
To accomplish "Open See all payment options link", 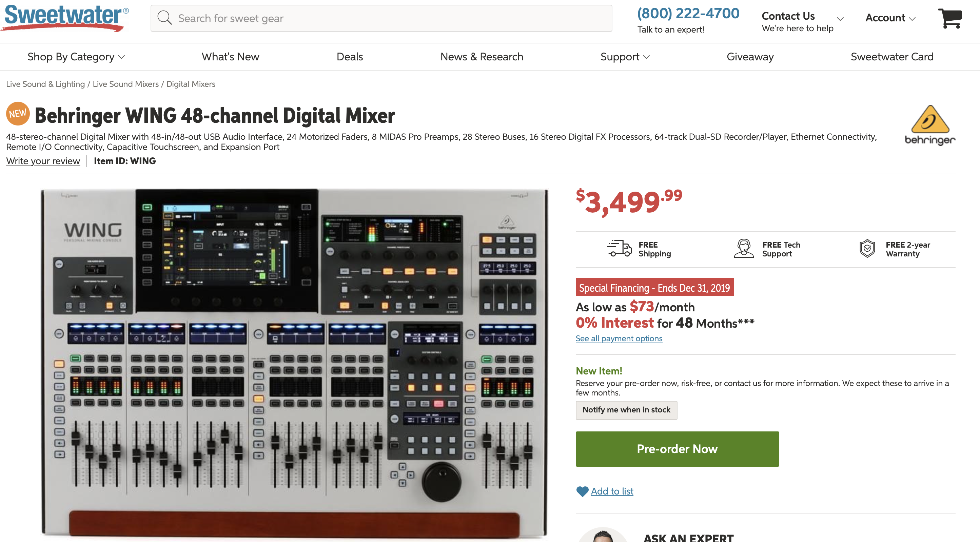I will point(619,338).
